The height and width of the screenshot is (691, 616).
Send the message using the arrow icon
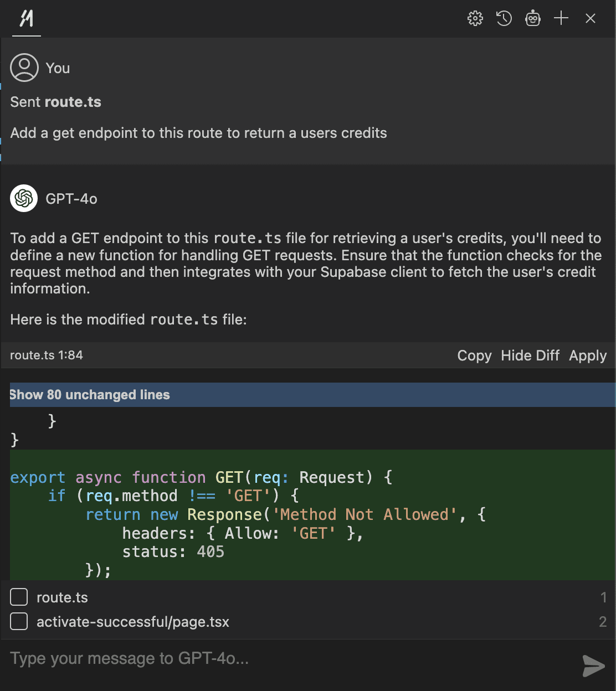coord(593,666)
